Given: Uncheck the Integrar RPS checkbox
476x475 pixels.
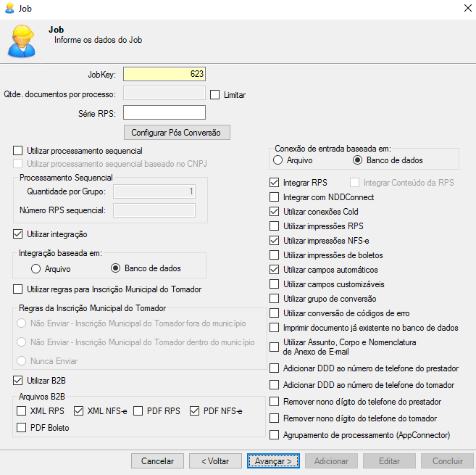Looking at the screenshot, I should 275,183.
